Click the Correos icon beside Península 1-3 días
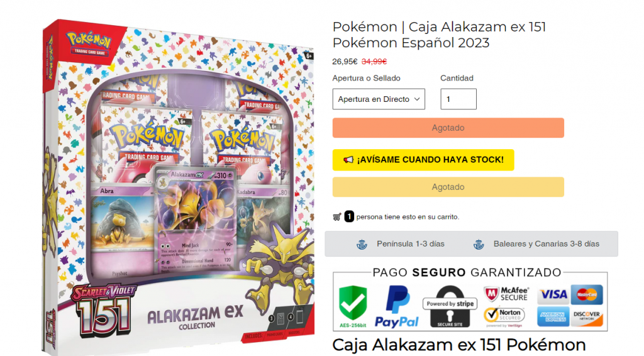The width and height of the screenshot is (644, 356). click(x=362, y=244)
